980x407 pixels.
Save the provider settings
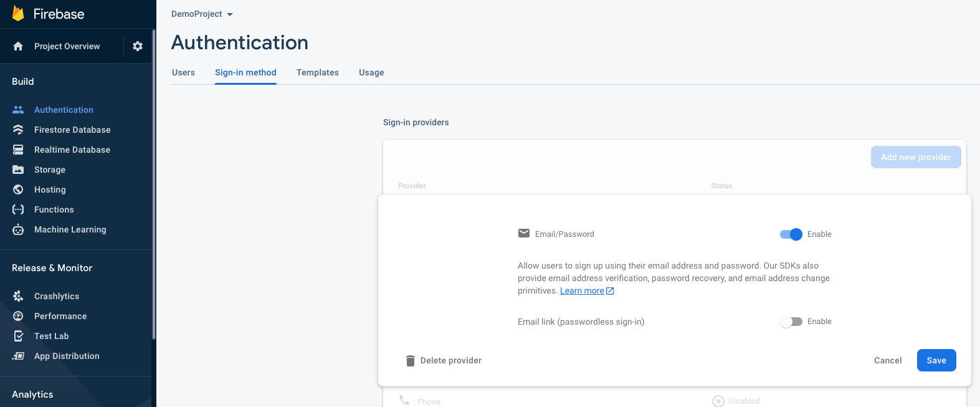pos(936,360)
